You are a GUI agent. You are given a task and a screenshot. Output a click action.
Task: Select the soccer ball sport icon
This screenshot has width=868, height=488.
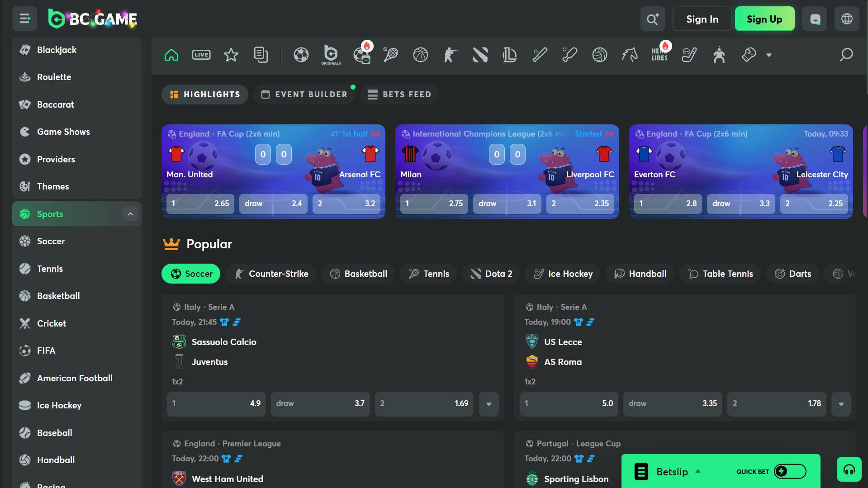point(301,55)
